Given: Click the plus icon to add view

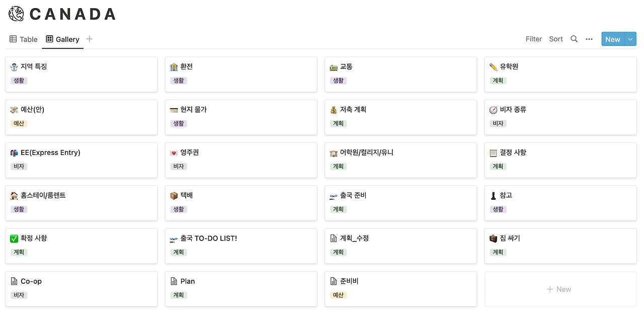Looking at the screenshot, I should [90, 39].
